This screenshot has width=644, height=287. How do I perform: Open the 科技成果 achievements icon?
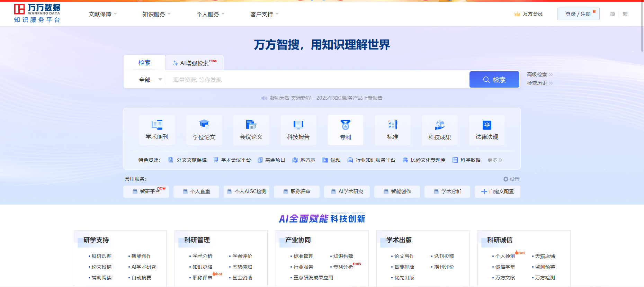[440, 125]
